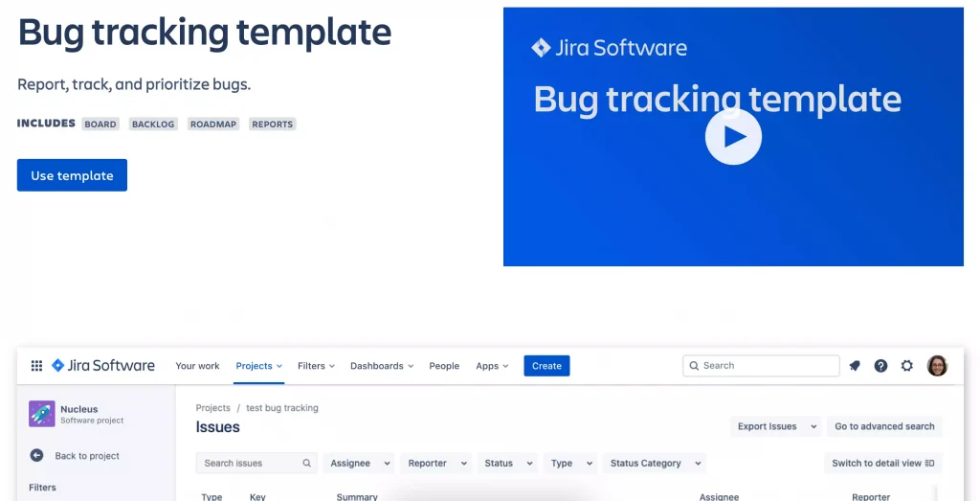Expand the Projects dropdown menu

coord(259,366)
